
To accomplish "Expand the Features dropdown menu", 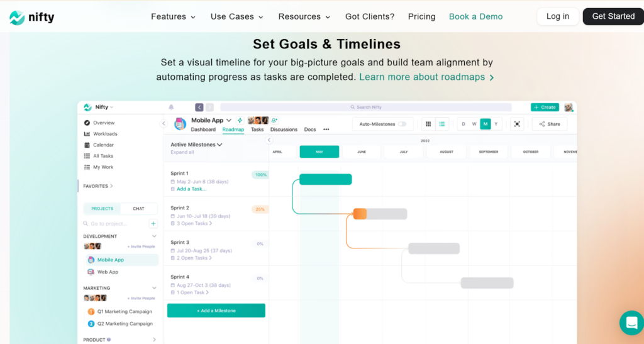I will coord(173,16).
